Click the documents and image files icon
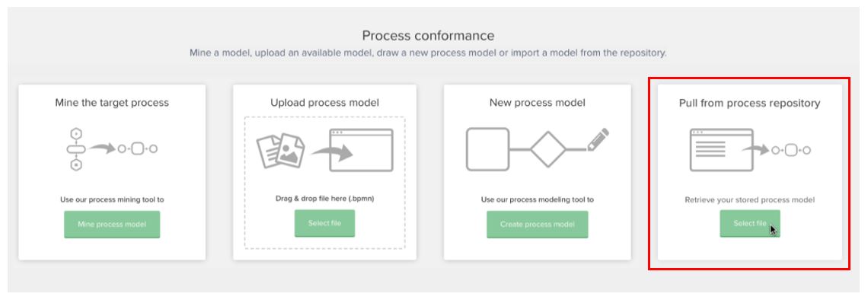This screenshot has width=868, height=300. pos(281,149)
